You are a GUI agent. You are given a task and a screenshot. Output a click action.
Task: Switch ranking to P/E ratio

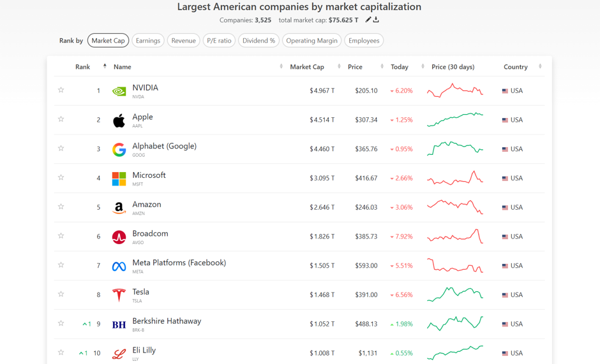tap(220, 41)
